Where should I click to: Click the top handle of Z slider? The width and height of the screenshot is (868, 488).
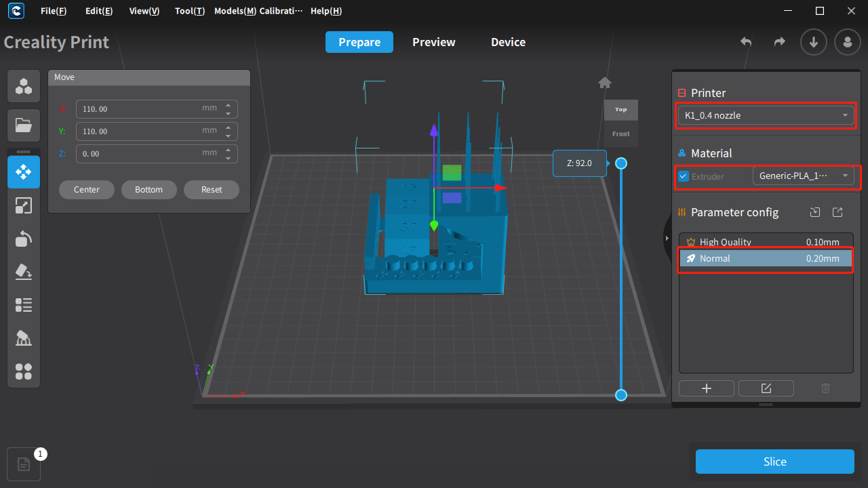pyautogui.click(x=621, y=163)
